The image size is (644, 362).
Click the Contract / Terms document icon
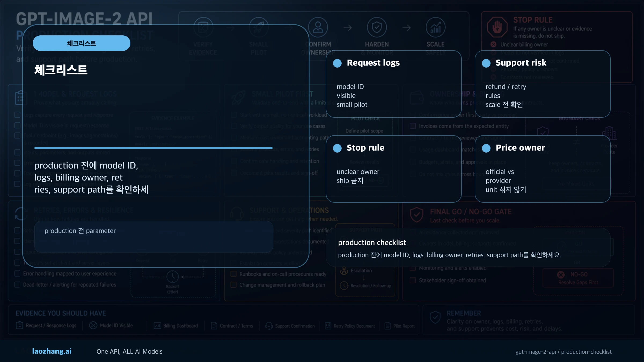click(x=214, y=326)
